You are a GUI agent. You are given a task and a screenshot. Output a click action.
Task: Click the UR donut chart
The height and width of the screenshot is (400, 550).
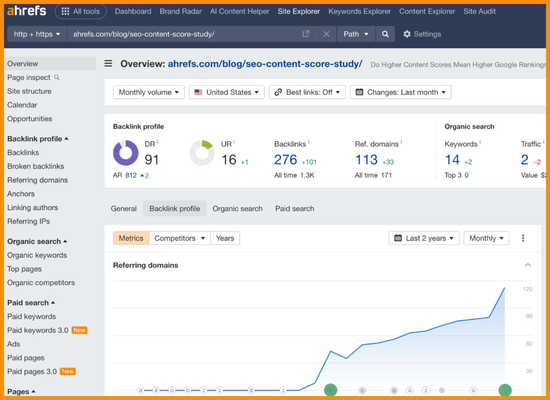(202, 153)
